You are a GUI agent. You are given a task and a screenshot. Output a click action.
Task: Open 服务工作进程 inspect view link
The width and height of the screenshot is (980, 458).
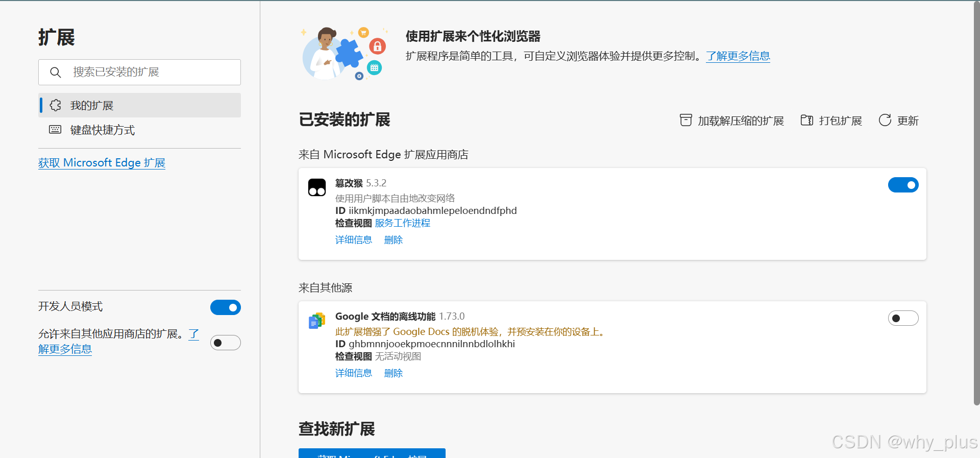coord(403,223)
